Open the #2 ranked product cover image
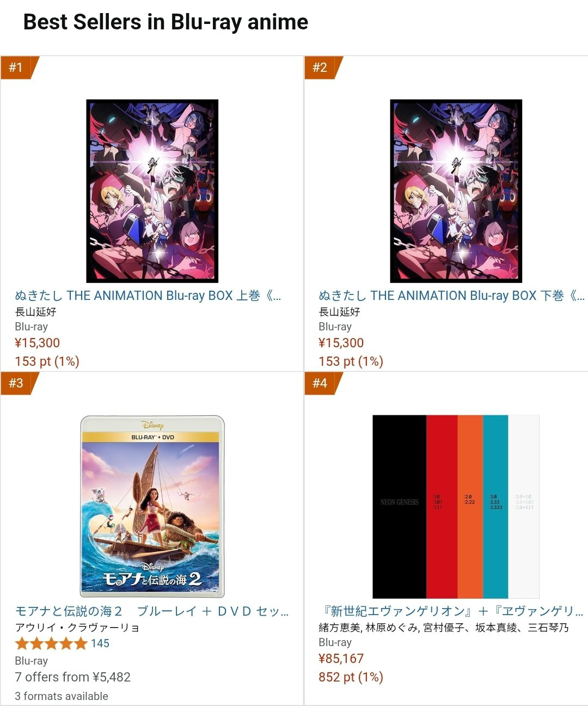 (456, 191)
